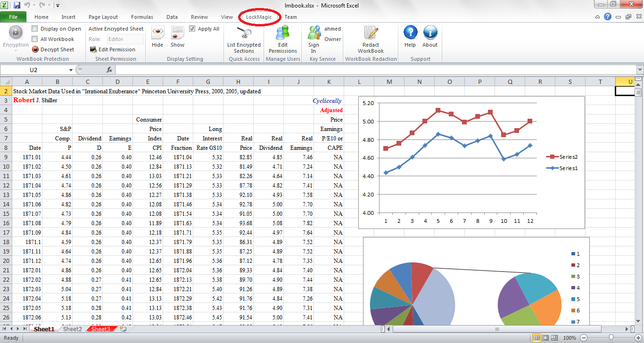Click the About icon in Support group

coord(429,38)
